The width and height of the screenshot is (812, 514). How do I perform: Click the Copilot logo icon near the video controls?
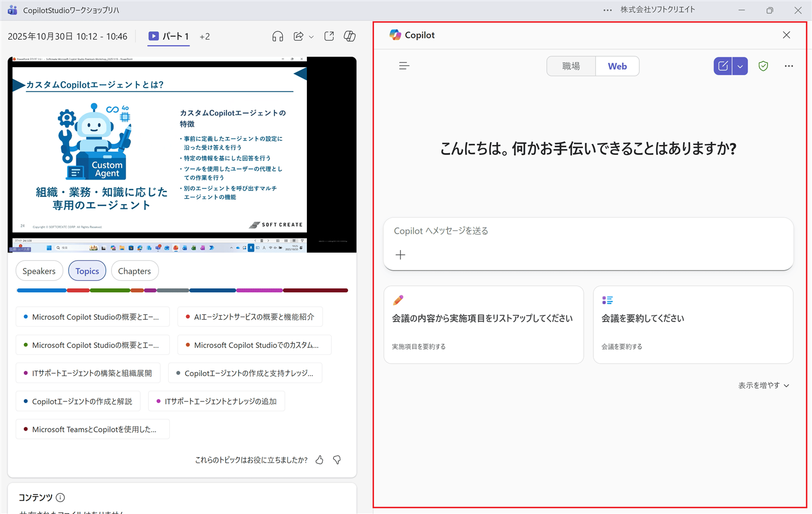tap(350, 36)
